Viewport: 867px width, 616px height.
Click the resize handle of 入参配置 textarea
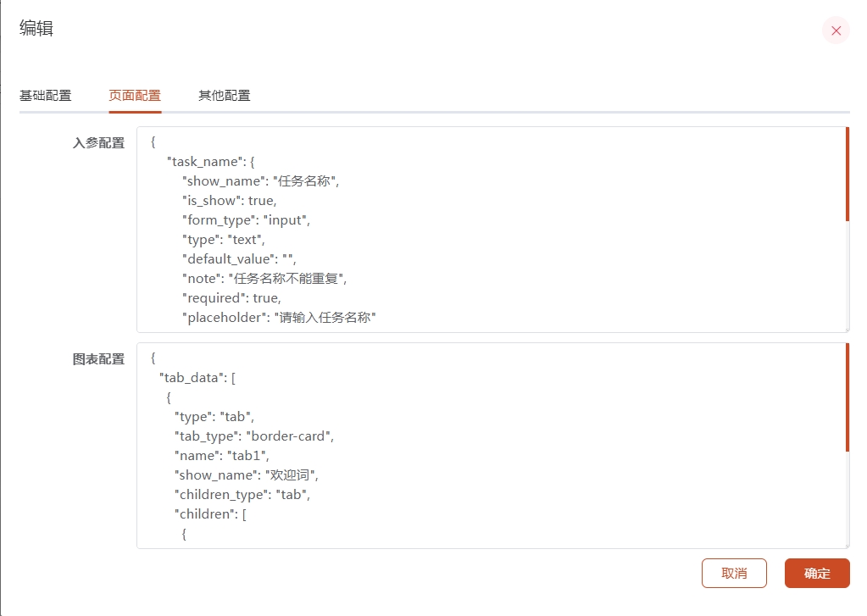[845, 329]
